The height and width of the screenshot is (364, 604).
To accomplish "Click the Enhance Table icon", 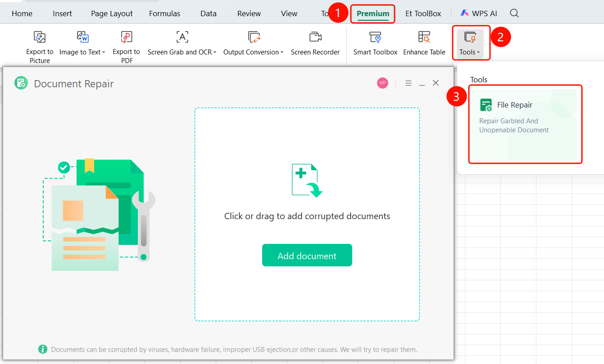I will (424, 37).
